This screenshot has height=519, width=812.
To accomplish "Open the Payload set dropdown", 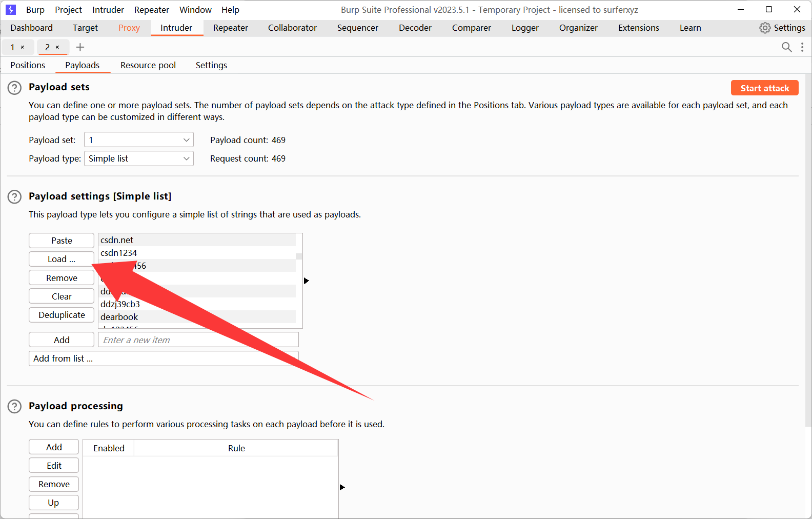I will pyautogui.click(x=139, y=140).
